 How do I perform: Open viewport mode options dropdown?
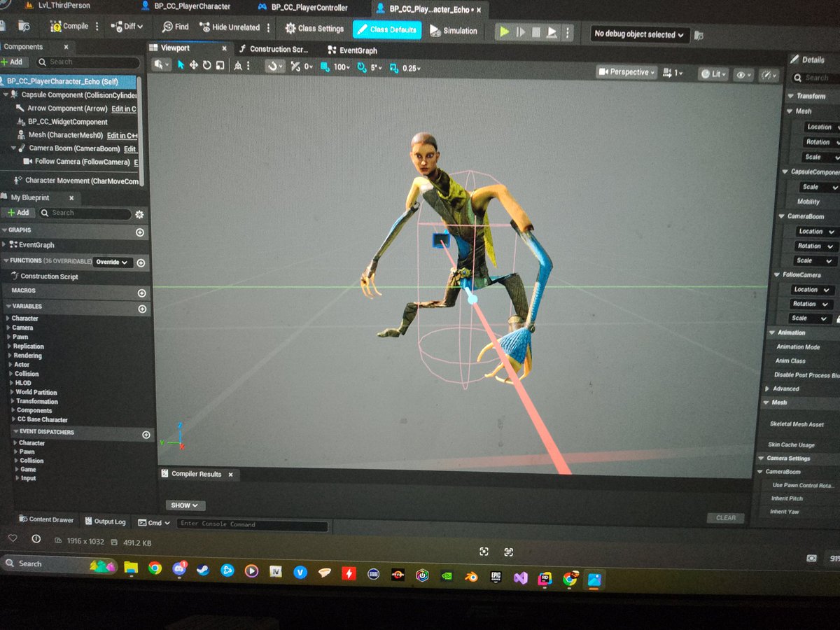coord(162,65)
